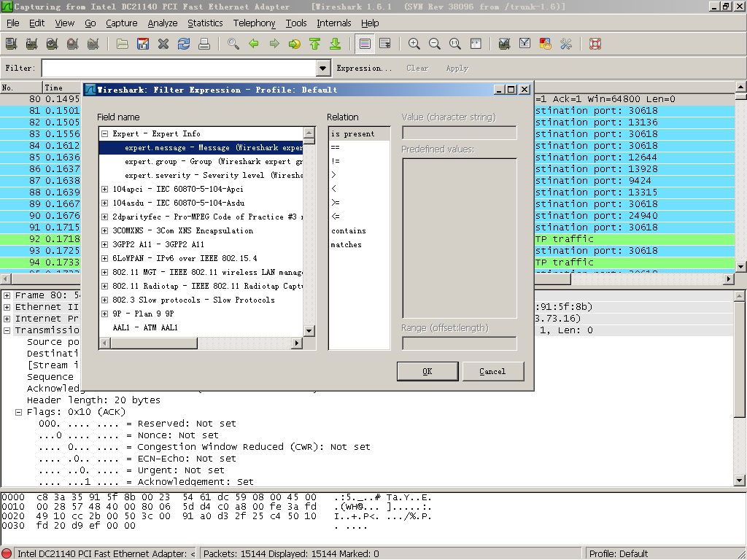Expand the 6LoWPAN field group
The width and height of the screenshot is (747, 560).
coord(105,259)
